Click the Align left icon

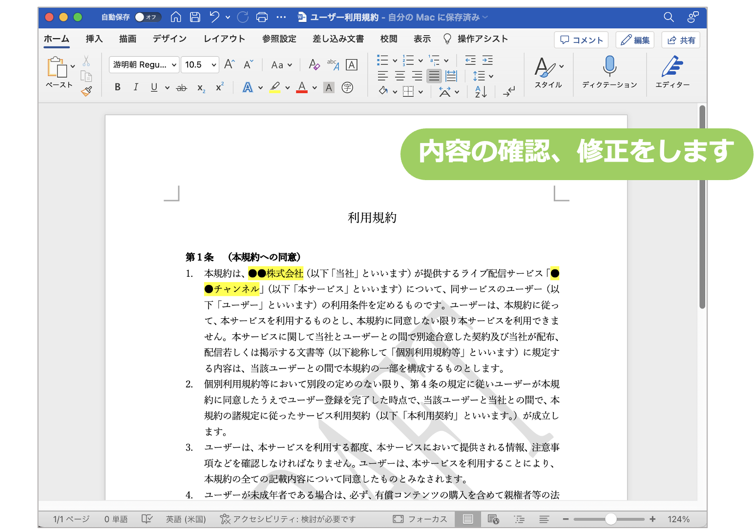(383, 76)
